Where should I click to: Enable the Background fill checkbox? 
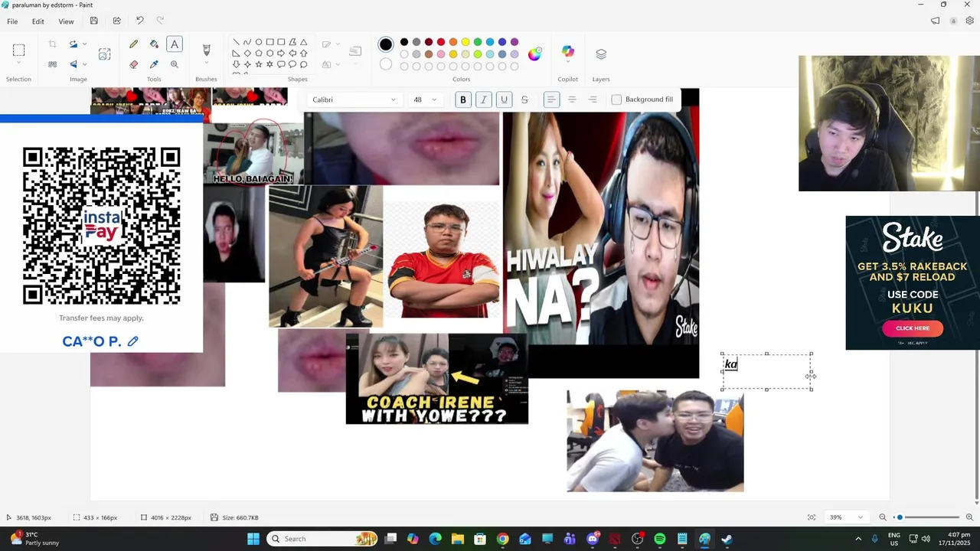point(616,99)
